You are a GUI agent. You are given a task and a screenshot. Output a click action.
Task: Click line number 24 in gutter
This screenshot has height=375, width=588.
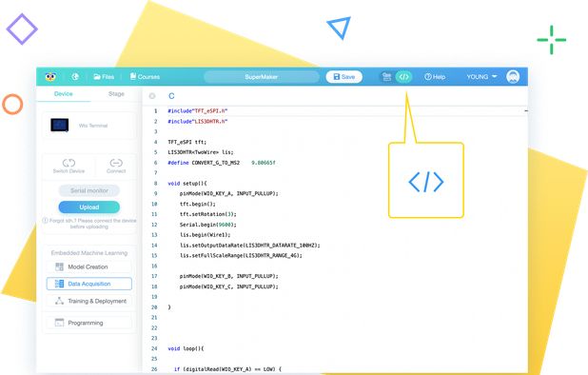[x=154, y=348]
